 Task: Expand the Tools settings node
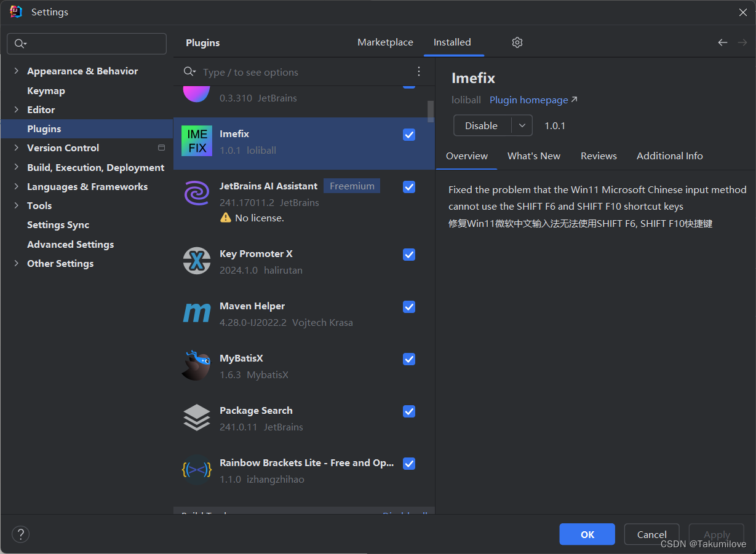tap(16, 205)
